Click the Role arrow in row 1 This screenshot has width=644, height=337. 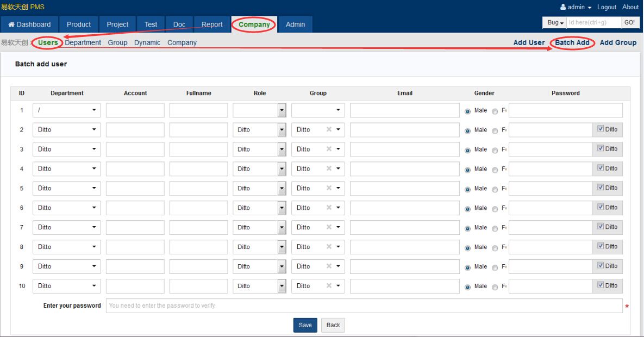coord(282,111)
